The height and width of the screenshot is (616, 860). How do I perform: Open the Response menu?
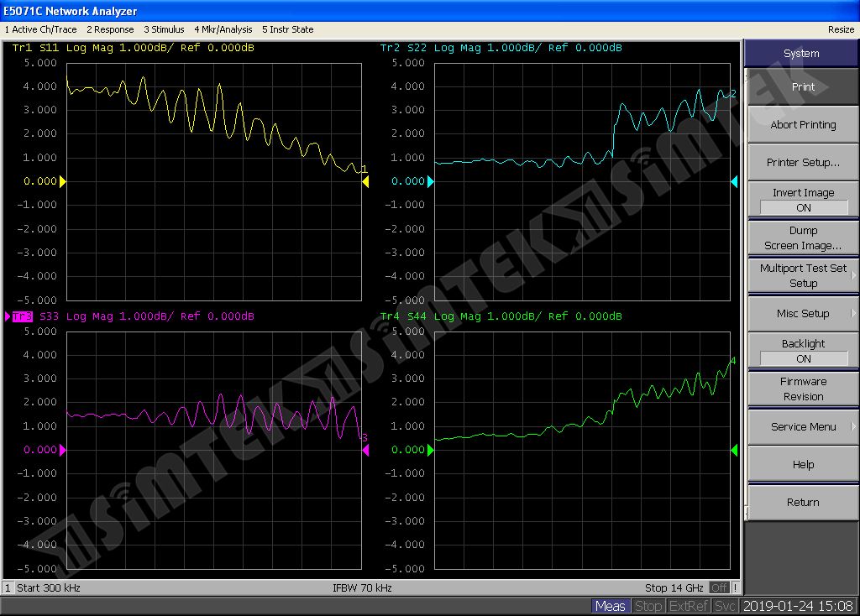coord(110,29)
